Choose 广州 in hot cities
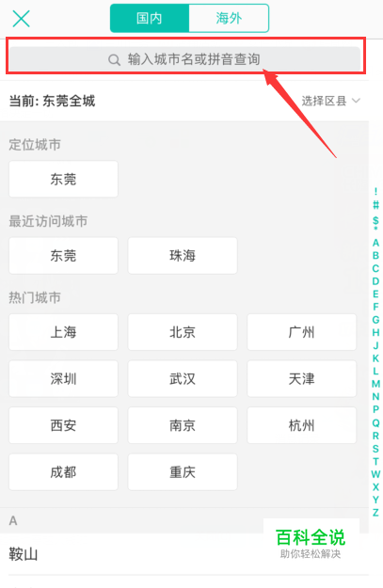The image size is (383, 588). (301, 332)
